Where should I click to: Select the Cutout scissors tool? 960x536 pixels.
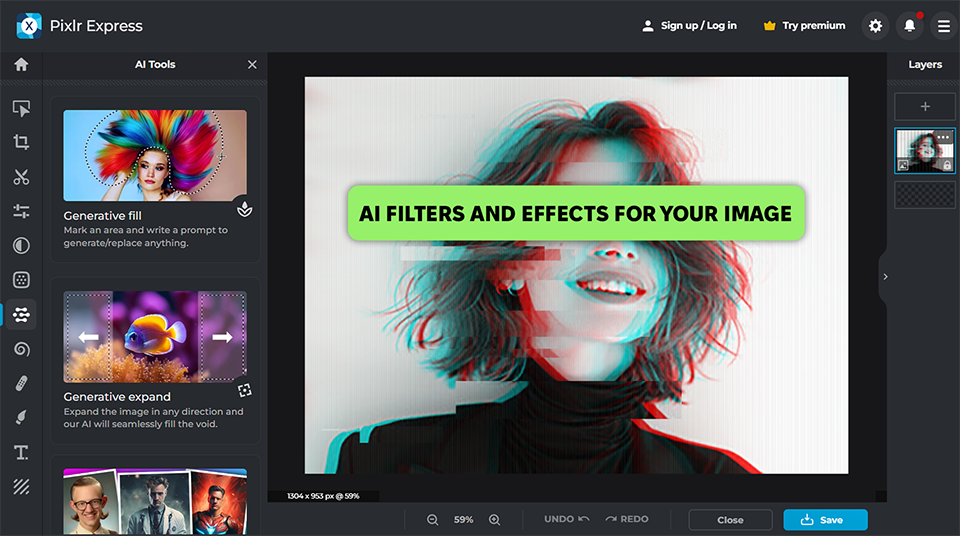(x=21, y=177)
